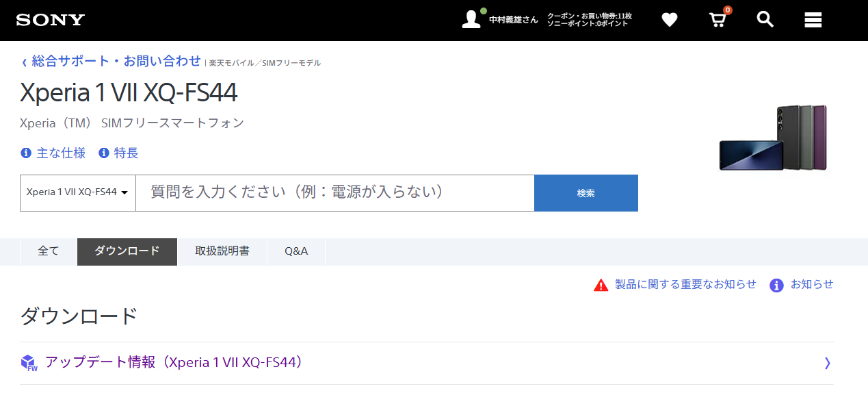Open the user account profile icon
Viewport: 868px width, 419px height.
(x=471, y=19)
